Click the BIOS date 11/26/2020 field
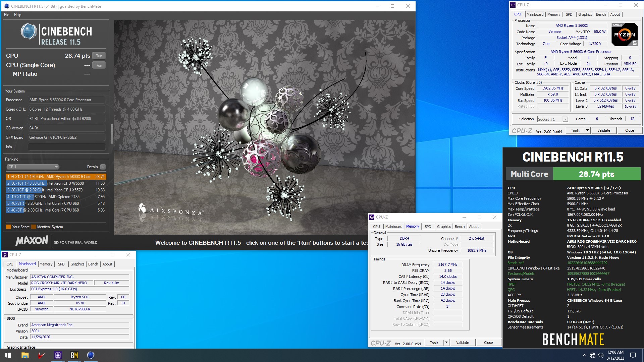Screen dimensions: 644x362 [x=80, y=337]
